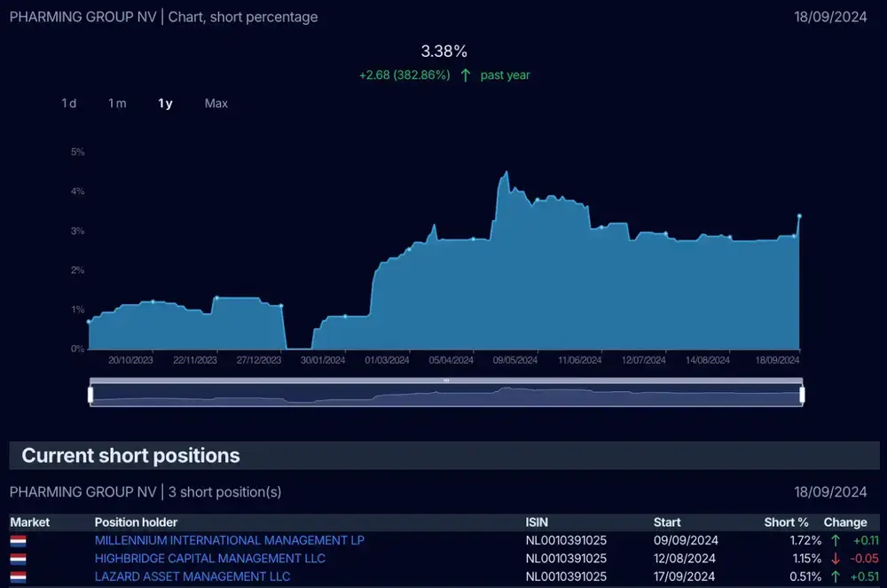This screenshot has width=887, height=588.
Task: Grab left handle of chart range slider
Action: point(90,395)
